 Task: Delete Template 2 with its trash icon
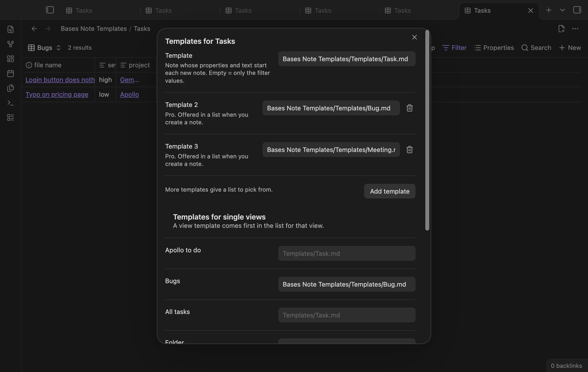tap(410, 108)
